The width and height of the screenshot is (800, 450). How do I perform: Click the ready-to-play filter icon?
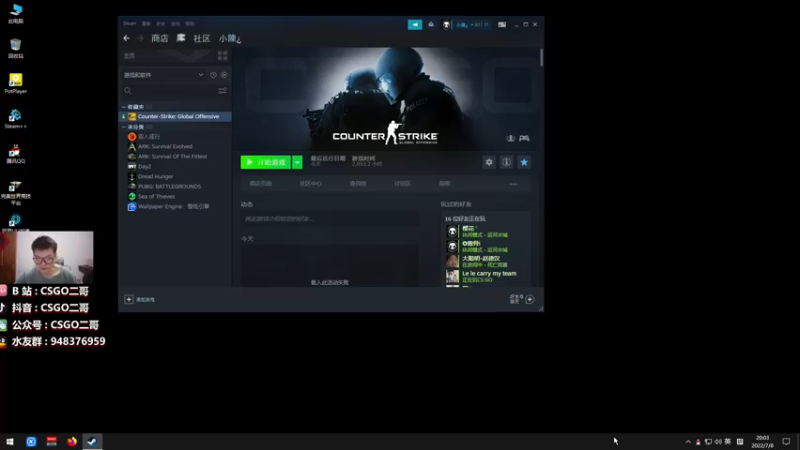[x=224, y=75]
